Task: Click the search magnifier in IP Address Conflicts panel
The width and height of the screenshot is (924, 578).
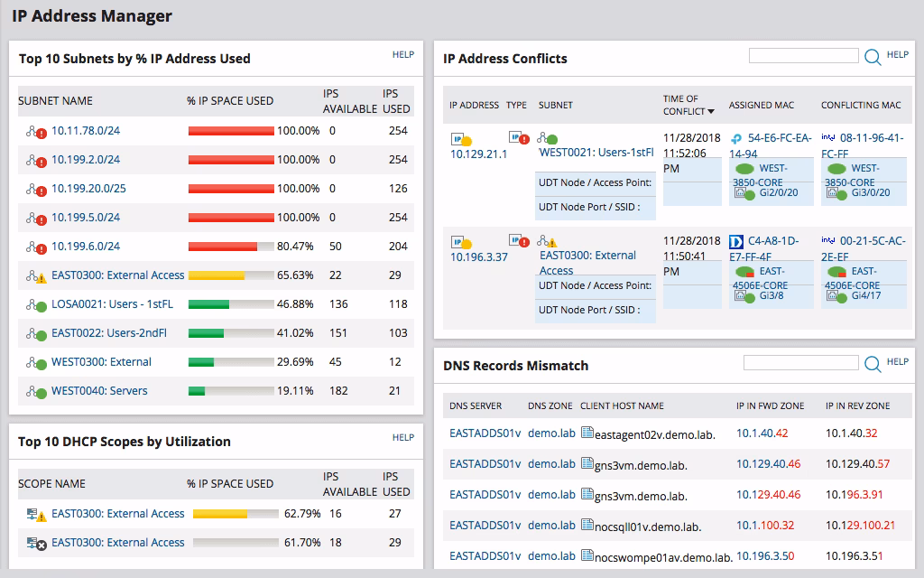Action: click(872, 56)
